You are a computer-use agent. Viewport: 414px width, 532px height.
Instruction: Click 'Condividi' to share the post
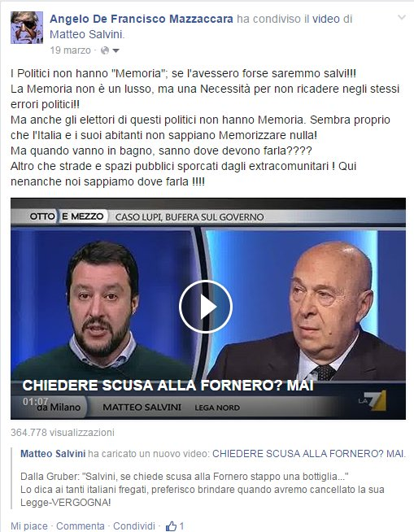pos(134,525)
